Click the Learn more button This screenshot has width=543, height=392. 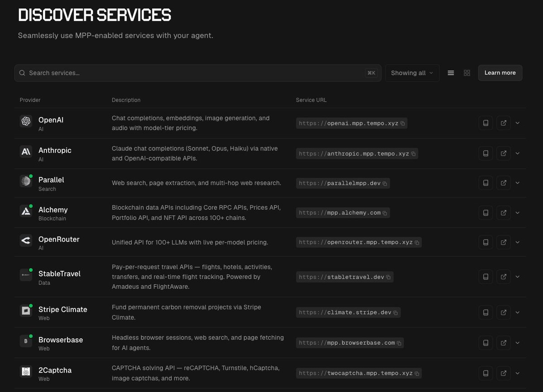click(x=500, y=73)
